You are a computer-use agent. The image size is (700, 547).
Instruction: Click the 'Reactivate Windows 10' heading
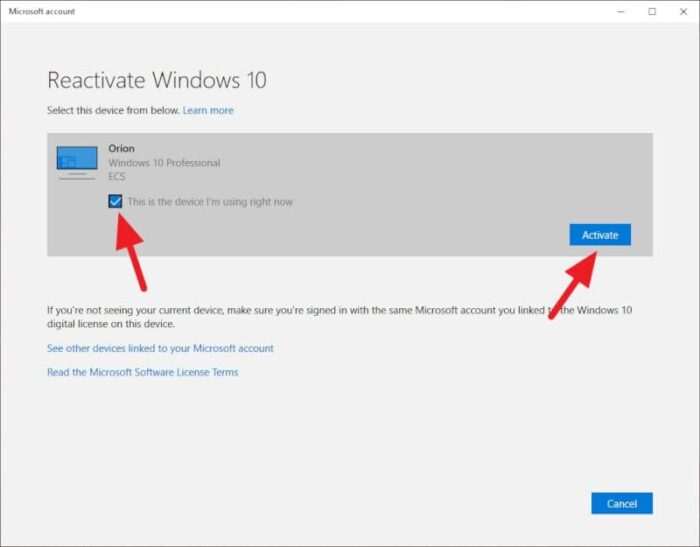pyautogui.click(x=157, y=80)
